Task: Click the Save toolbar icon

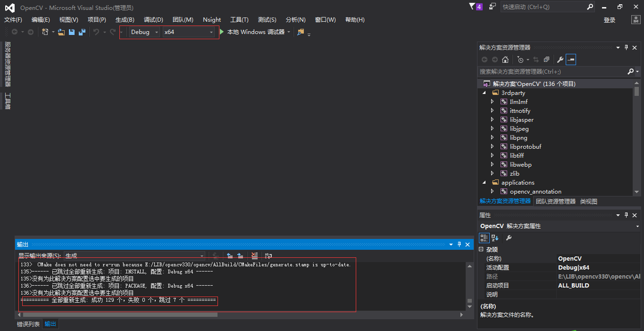Action: point(72,32)
